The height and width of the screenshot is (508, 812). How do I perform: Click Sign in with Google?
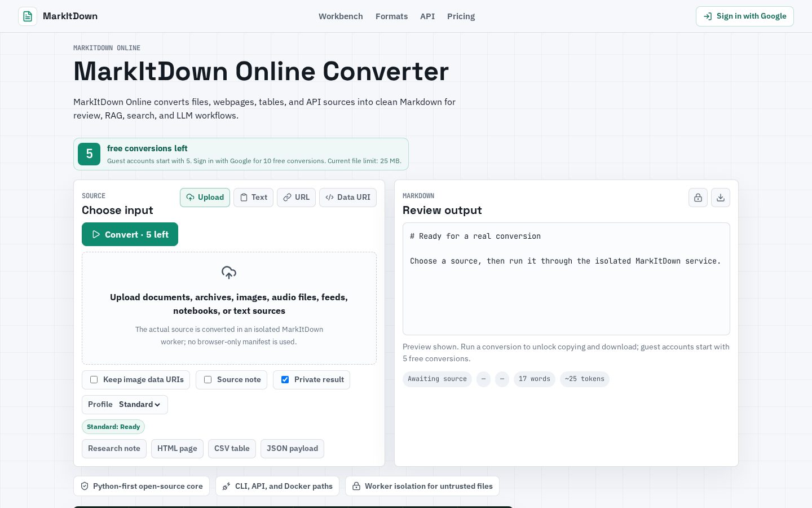(744, 16)
